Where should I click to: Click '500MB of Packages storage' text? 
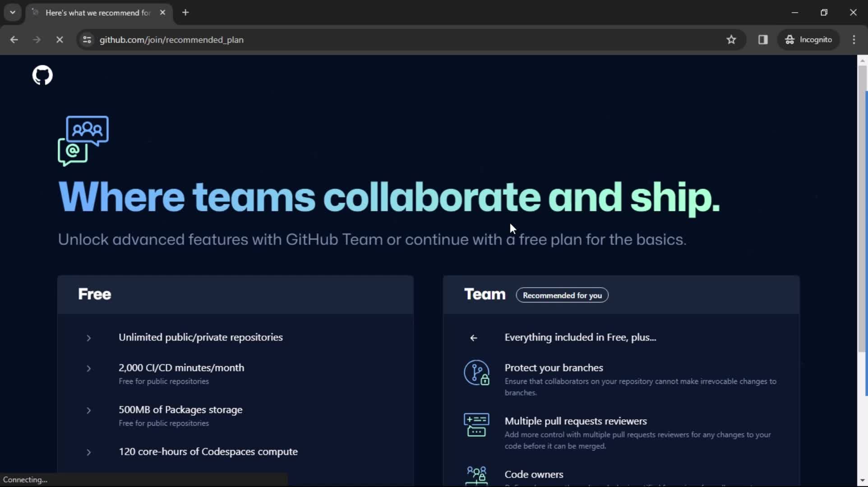pyautogui.click(x=180, y=409)
